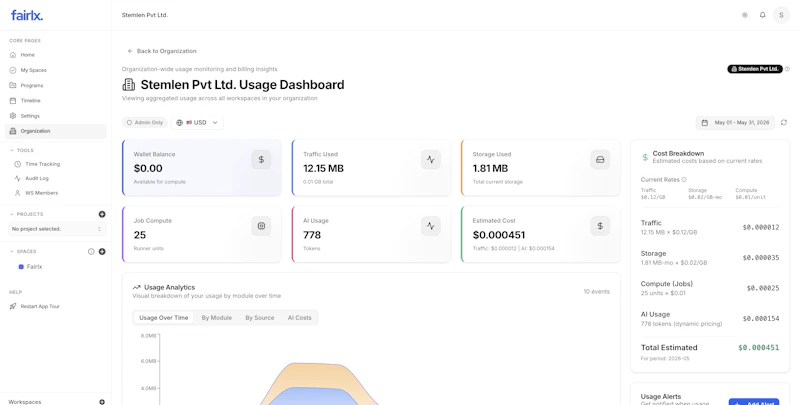Click the Current Rates info icon
The image size is (800, 405).
click(x=684, y=180)
